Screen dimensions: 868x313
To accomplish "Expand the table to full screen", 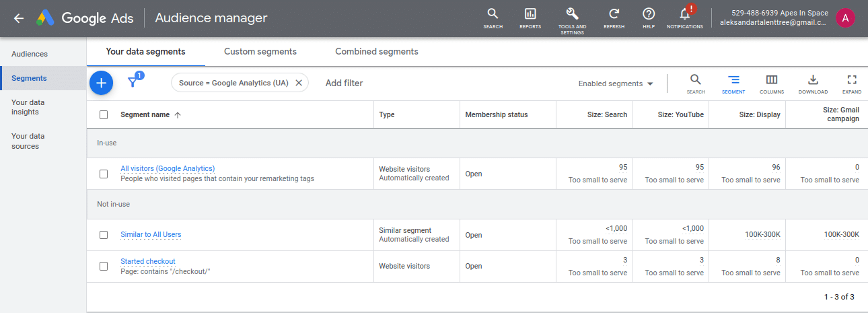I will (852, 83).
